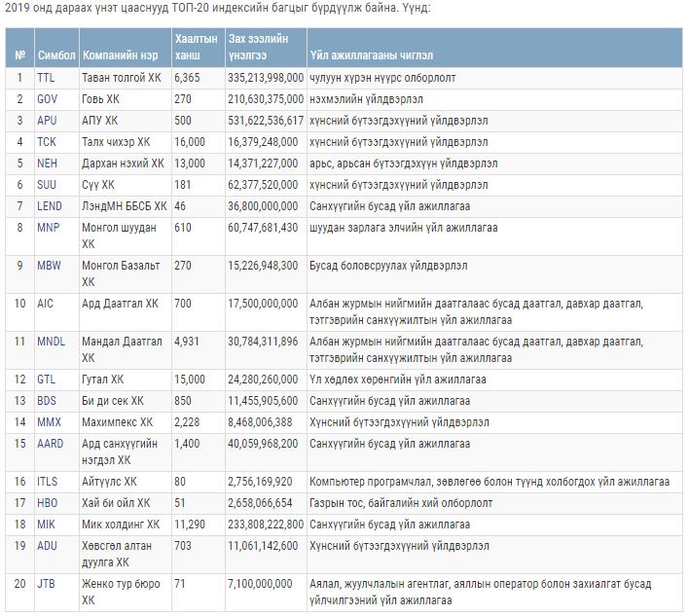Click the JTB symbol in the last row

[47, 584]
